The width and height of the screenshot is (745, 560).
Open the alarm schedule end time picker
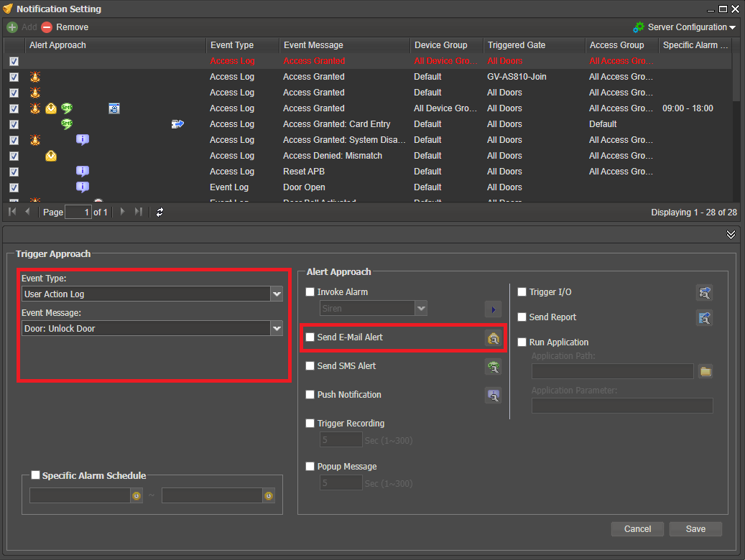coord(269,496)
